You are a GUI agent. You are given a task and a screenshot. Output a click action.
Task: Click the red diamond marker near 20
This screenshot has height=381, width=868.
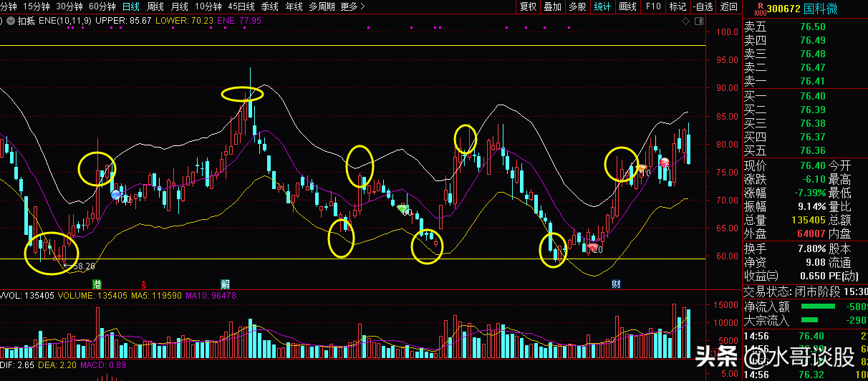pos(592,248)
